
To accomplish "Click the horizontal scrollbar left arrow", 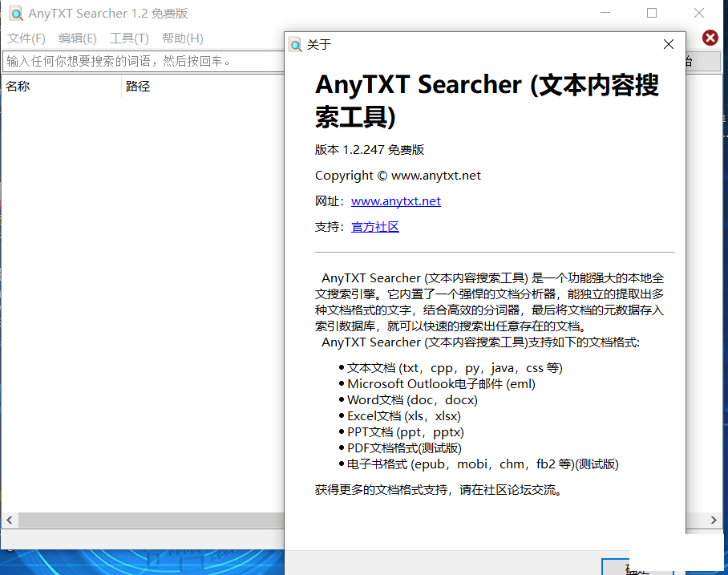I will tap(10, 520).
